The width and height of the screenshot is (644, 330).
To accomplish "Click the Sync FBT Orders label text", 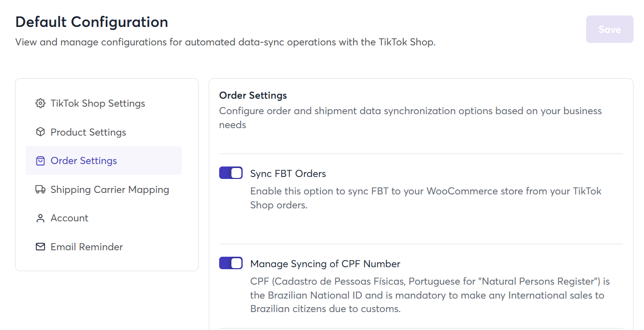I will click(288, 174).
